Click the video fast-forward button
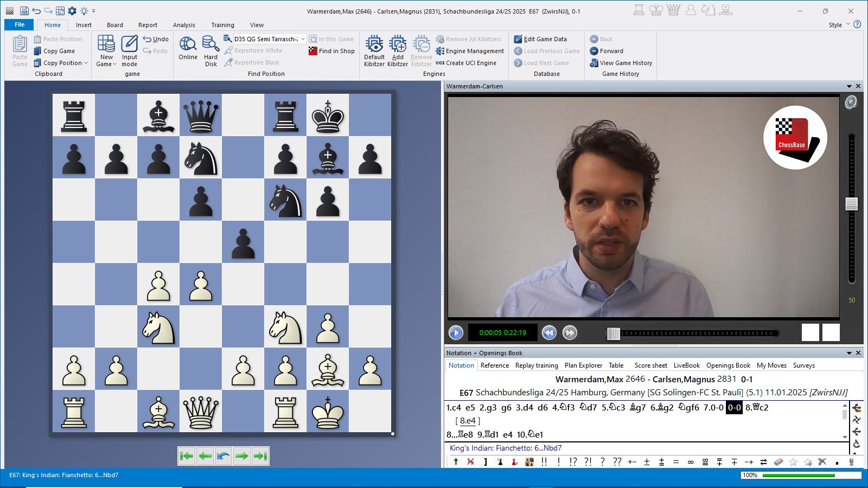This screenshot has height=488, width=868. [x=570, y=332]
